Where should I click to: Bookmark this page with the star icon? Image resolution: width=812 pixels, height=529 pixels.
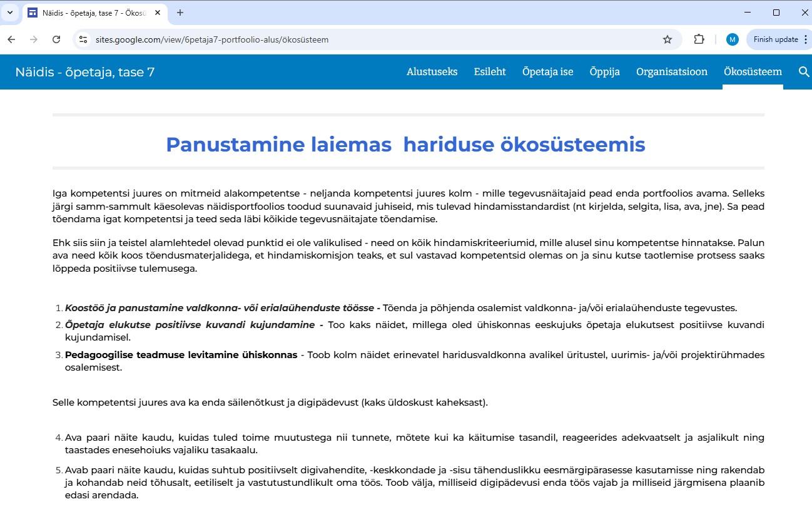667,39
